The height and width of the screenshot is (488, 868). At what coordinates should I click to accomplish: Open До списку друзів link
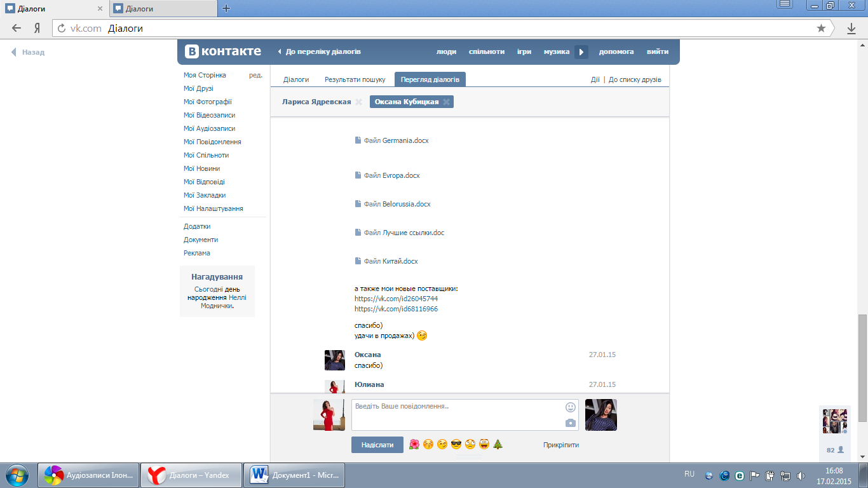(x=635, y=79)
